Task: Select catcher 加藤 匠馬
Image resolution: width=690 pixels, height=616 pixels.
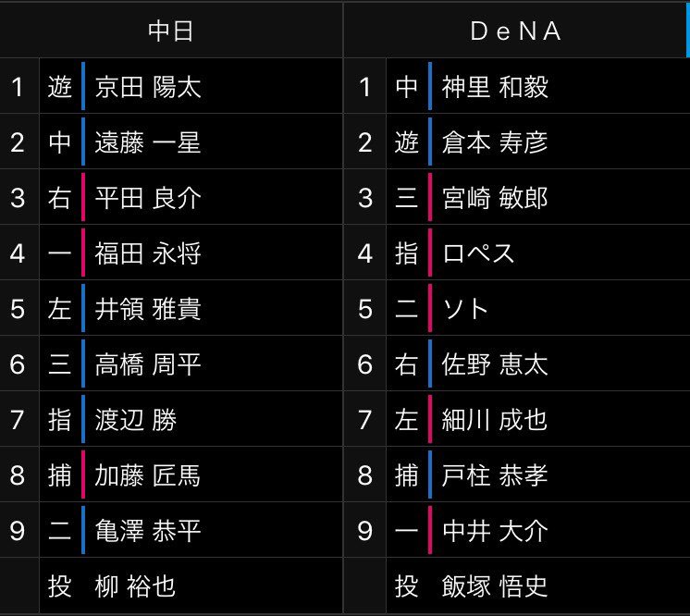Action: point(148,475)
